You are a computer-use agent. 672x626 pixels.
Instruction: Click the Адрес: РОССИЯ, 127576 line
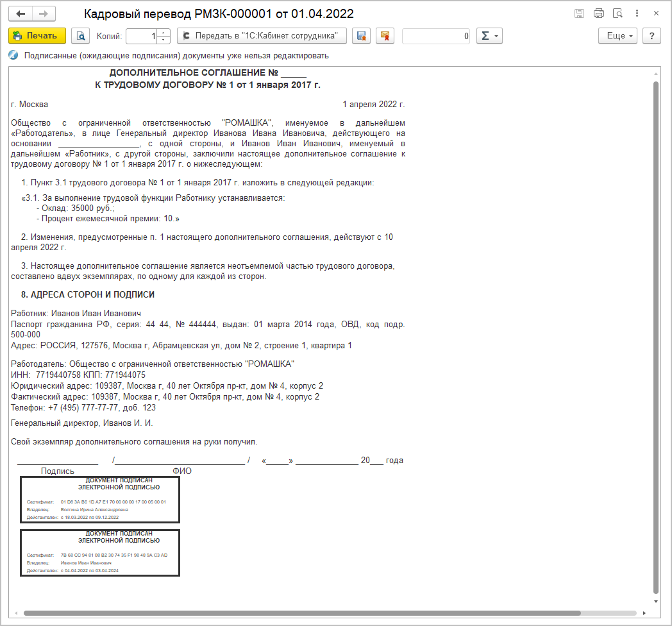pyautogui.click(x=181, y=346)
